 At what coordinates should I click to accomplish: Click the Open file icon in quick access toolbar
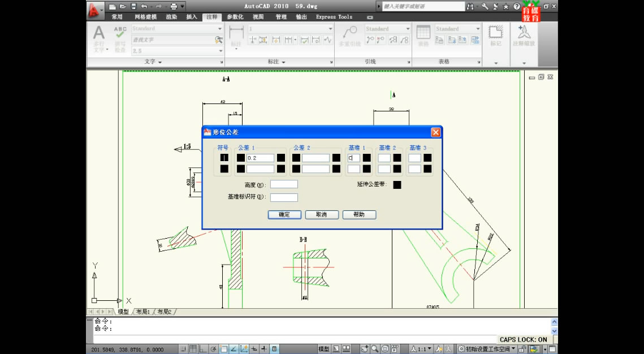pyautogui.click(x=122, y=6)
